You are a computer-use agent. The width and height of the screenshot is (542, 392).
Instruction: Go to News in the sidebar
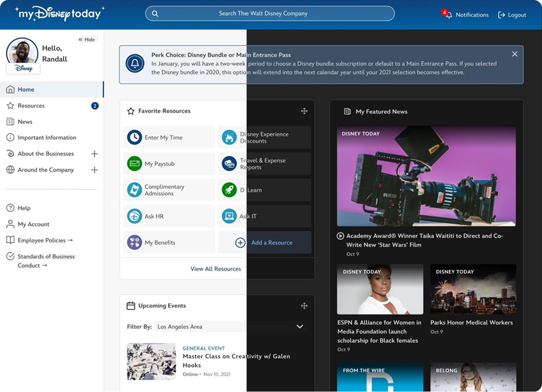coord(25,122)
